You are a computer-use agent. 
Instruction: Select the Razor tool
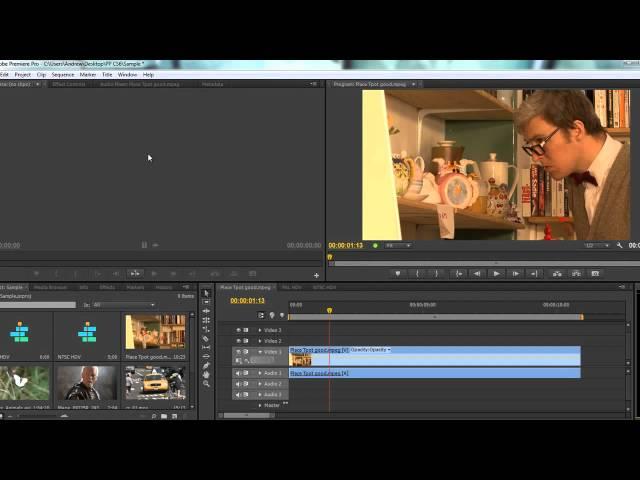click(206, 338)
